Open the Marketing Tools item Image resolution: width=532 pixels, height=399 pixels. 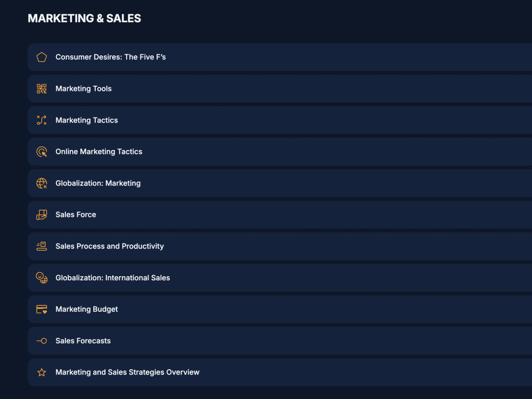tap(280, 88)
